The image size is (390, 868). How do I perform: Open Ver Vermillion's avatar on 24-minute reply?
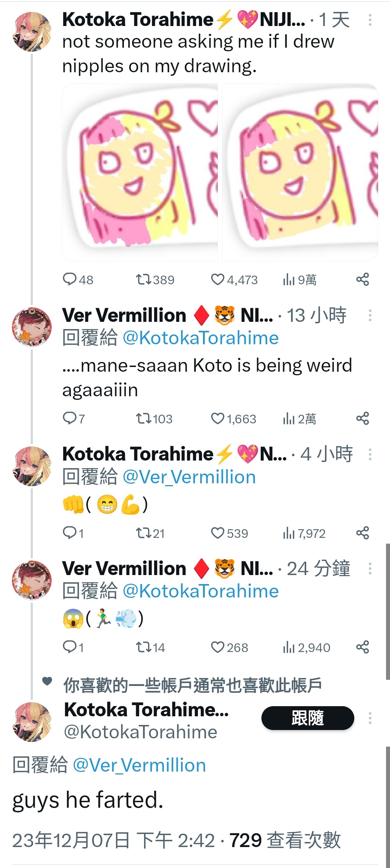tap(32, 580)
